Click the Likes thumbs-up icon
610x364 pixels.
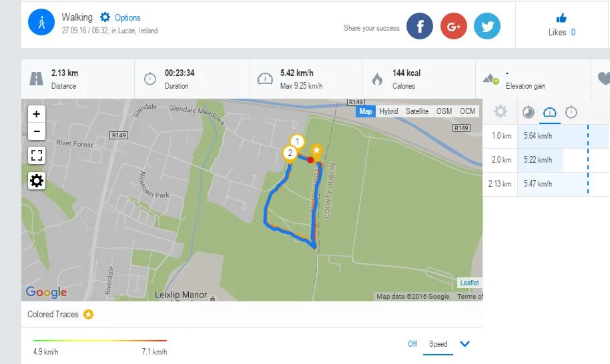pos(561,18)
